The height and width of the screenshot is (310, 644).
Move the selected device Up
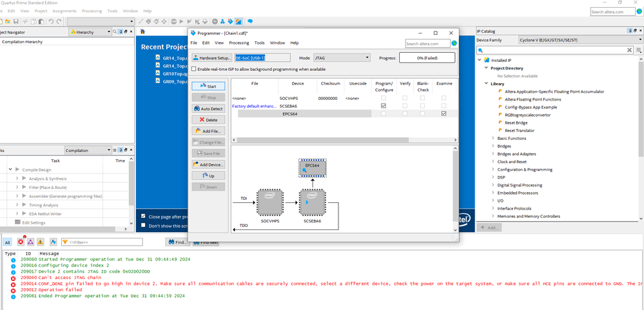click(x=208, y=175)
